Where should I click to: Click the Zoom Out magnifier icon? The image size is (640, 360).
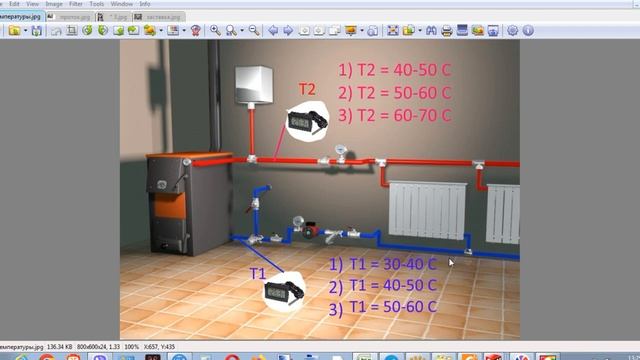tap(254, 31)
